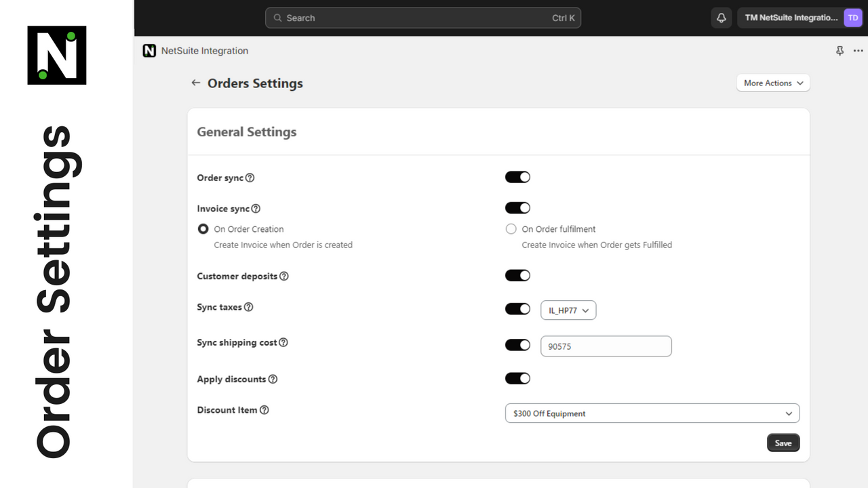Disable the Order sync toggle

517,177
